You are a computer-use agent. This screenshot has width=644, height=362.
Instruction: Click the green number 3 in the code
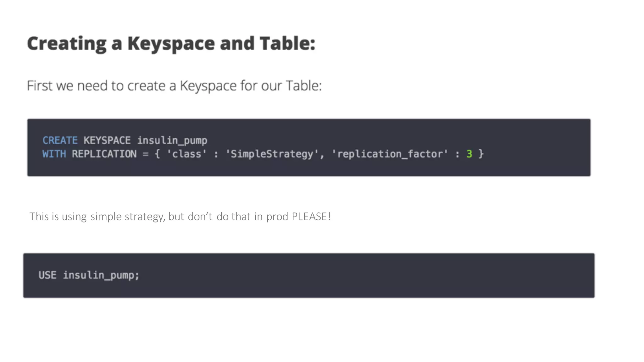[x=469, y=154]
